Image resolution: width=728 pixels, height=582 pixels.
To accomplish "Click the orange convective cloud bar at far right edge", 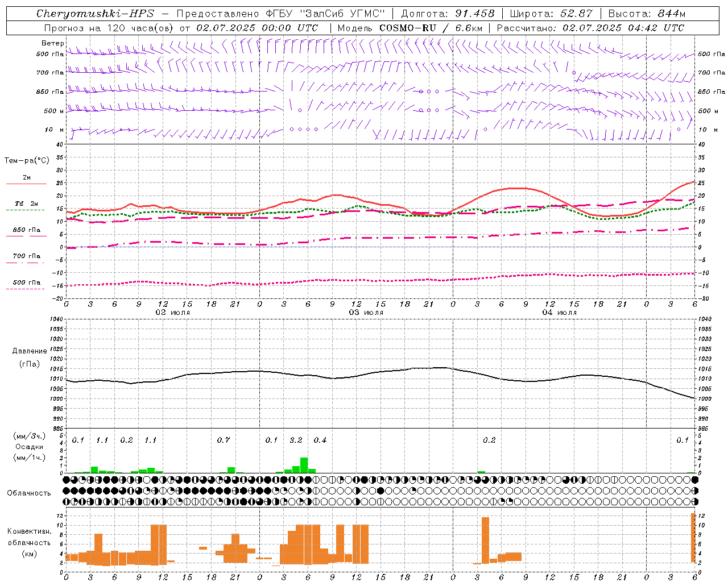I will pos(693,538).
